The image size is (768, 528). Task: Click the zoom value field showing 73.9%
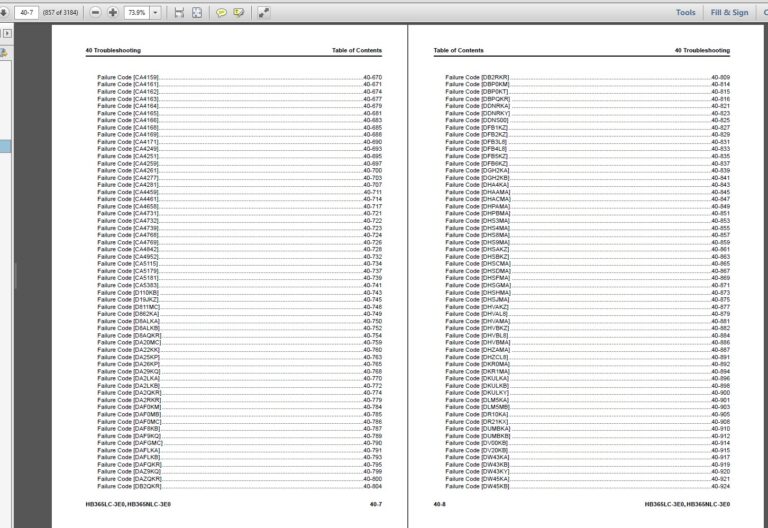(x=137, y=12)
